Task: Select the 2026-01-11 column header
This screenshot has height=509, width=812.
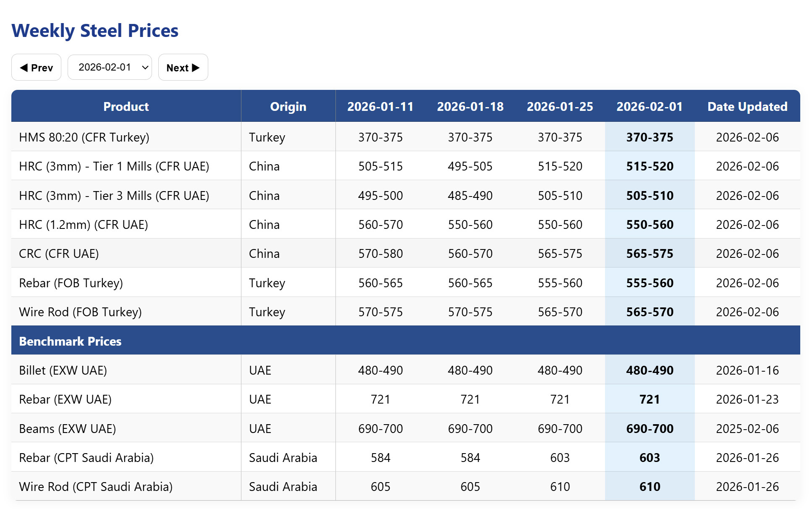Action: pyautogui.click(x=380, y=107)
